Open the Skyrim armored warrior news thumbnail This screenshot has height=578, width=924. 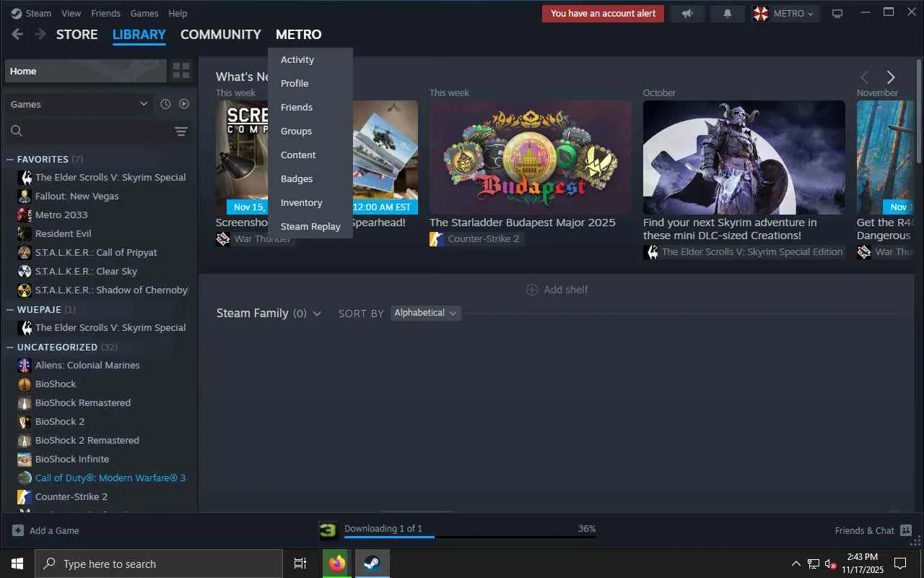click(744, 158)
